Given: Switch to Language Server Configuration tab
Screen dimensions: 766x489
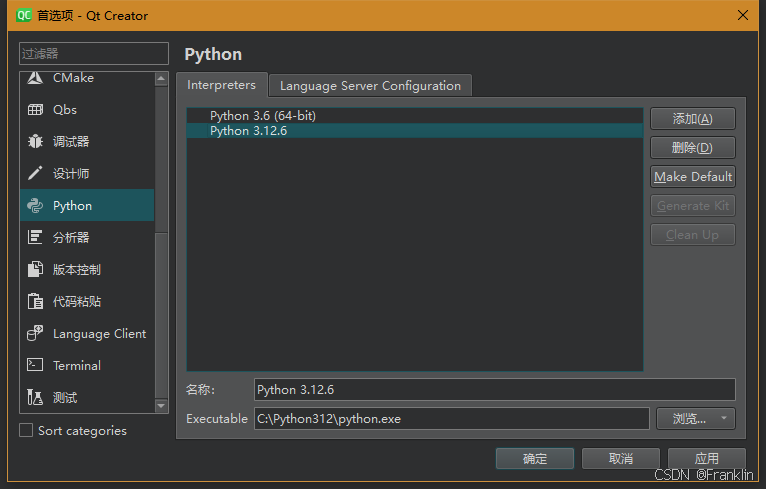Looking at the screenshot, I should (x=370, y=86).
